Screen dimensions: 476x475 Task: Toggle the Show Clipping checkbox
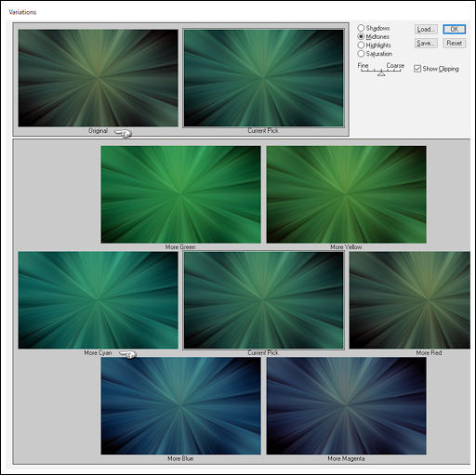click(x=417, y=69)
